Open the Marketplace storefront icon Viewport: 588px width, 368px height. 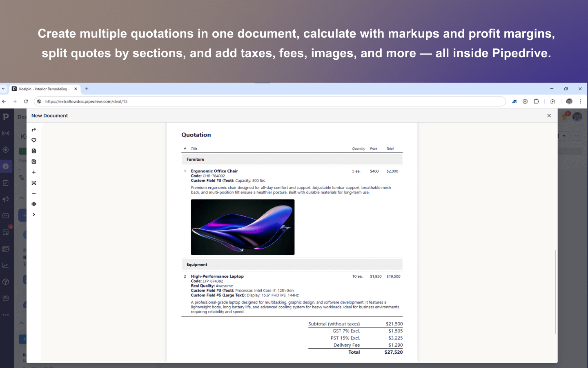[6, 298]
